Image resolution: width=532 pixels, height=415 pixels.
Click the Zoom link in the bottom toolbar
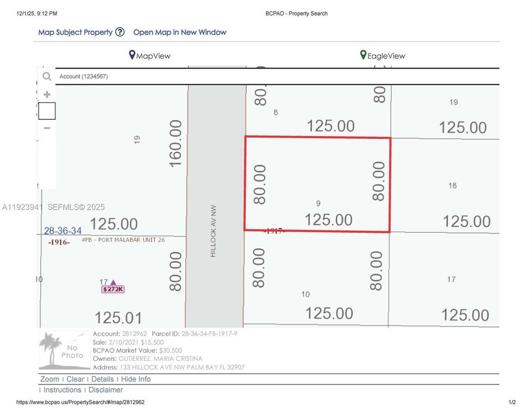50,379
